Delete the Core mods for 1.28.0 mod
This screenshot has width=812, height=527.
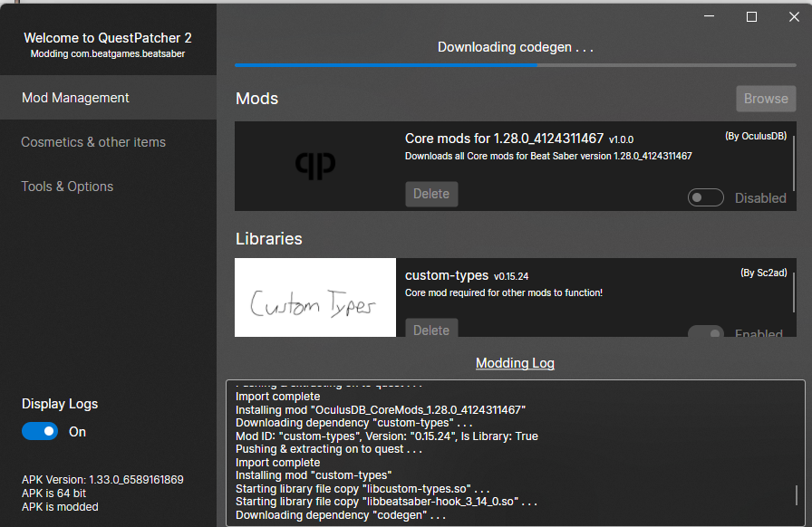[x=431, y=194]
